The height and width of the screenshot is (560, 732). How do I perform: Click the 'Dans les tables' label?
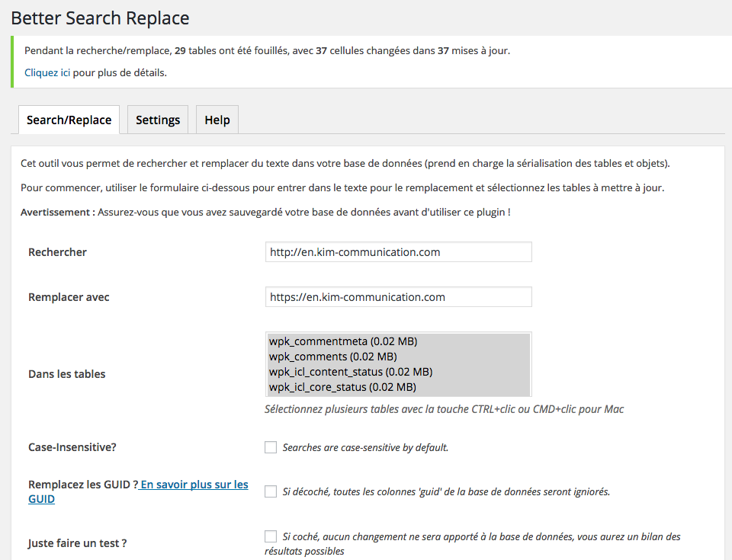click(67, 374)
